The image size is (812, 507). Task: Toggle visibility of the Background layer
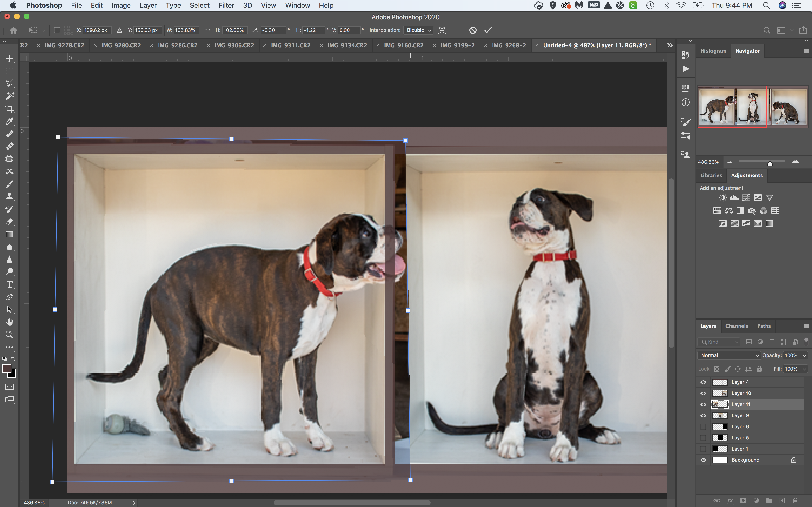click(x=703, y=460)
